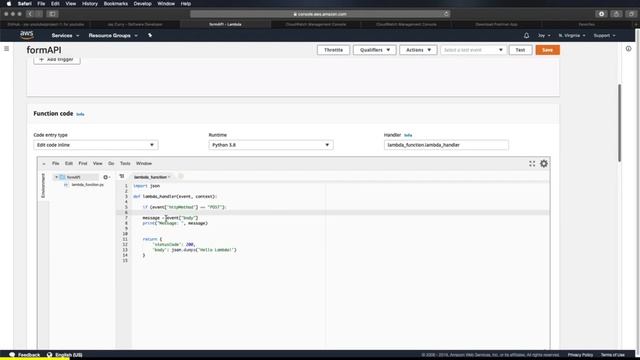Switch to the lambda_function editor tab

coord(150,177)
